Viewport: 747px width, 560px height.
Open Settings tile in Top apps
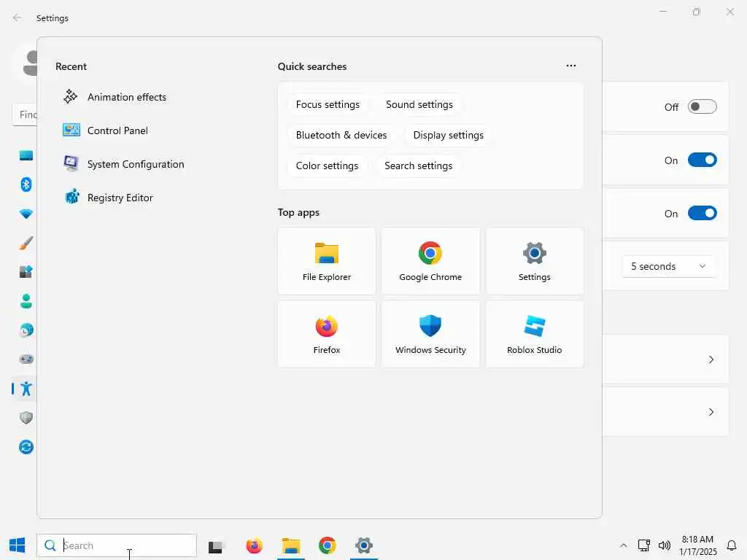[534, 261]
